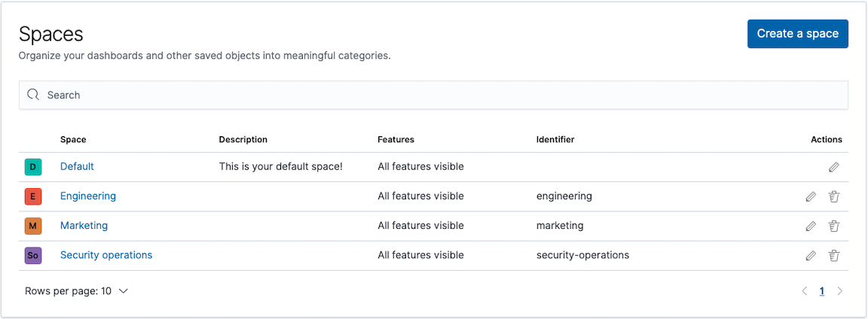Click the edit pencil for Default space

point(834,167)
